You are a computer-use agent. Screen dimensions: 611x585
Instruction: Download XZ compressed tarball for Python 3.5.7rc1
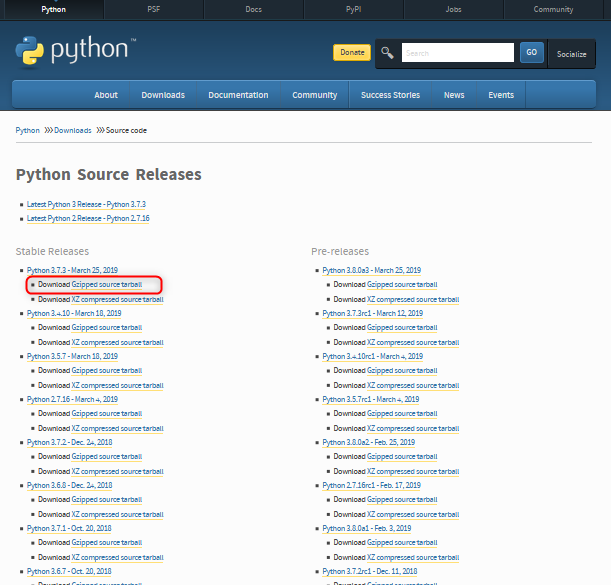pyautogui.click(x=413, y=429)
